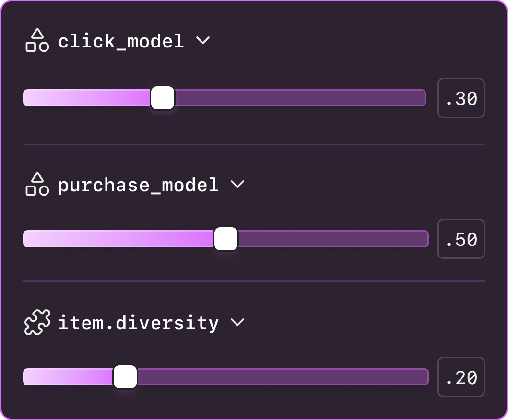
Task: Select the item.diversity label text
Action: click(x=138, y=323)
